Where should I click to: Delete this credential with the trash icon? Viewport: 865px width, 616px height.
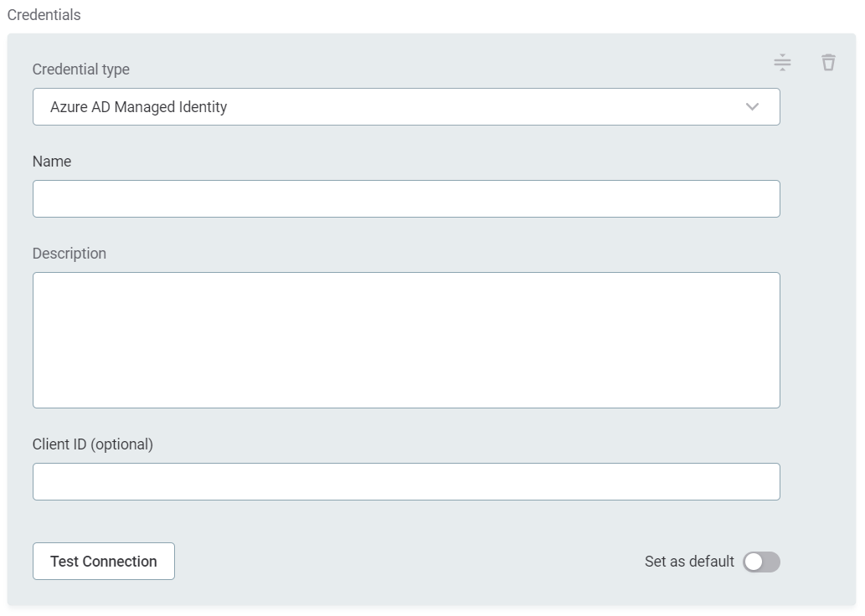click(828, 63)
